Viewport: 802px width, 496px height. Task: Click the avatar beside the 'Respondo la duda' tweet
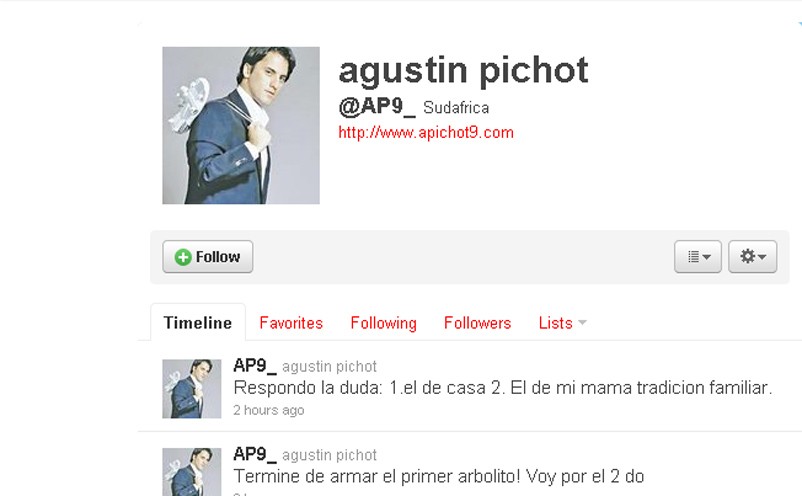point(192,389)
